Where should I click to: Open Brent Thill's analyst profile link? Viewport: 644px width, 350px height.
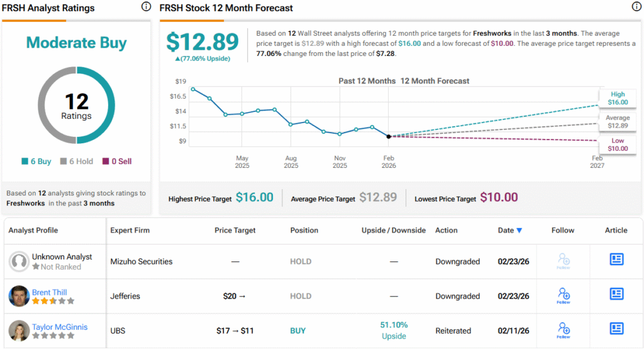(x=49, y=292)
